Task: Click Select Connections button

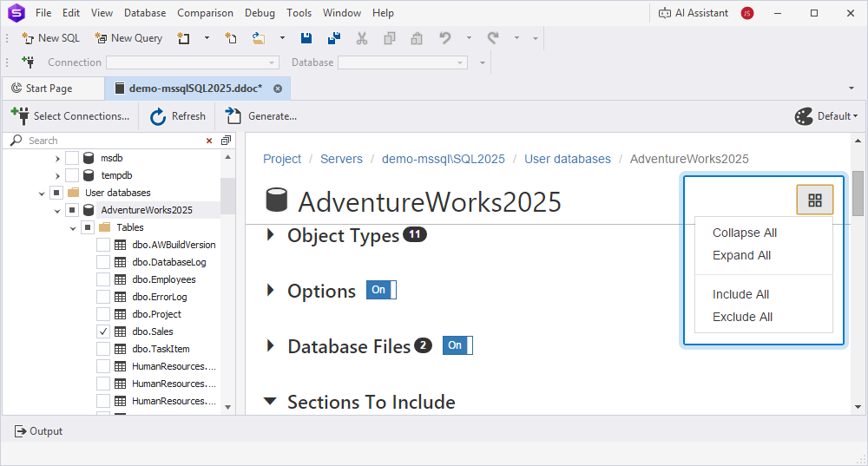Action: 70,116
